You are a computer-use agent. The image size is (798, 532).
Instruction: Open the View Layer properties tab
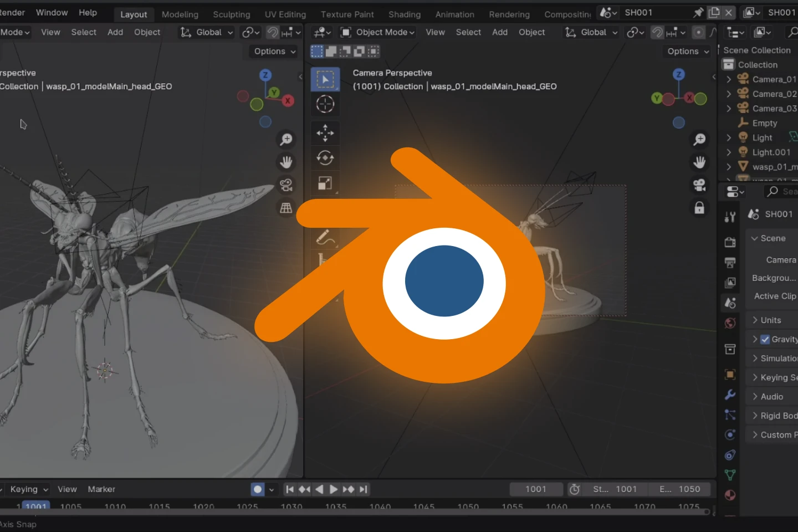pyautogui.click(x=730, y=283)
